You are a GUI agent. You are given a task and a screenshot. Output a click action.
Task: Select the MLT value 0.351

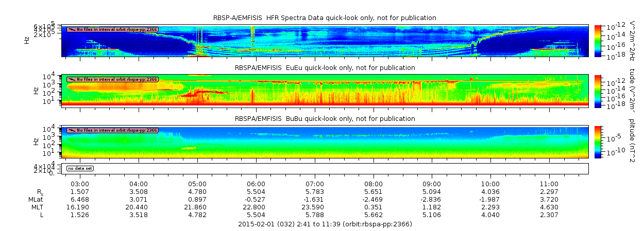374,207
